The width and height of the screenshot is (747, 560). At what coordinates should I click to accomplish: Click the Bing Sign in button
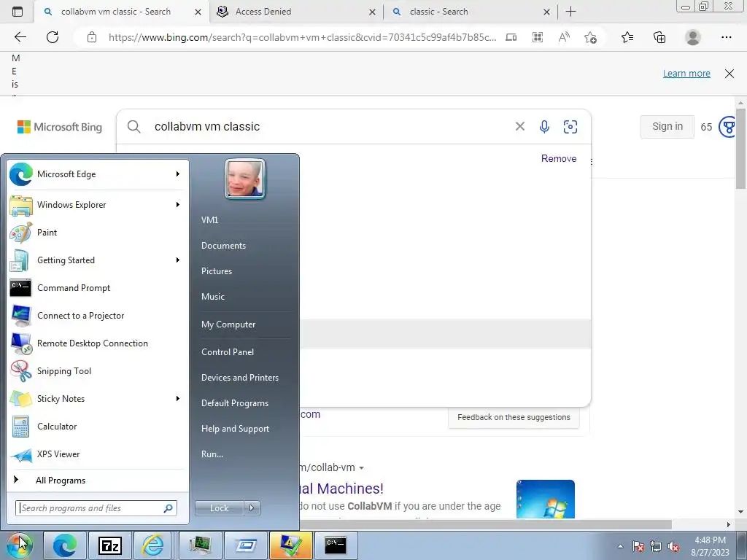[x=667, y=127]
